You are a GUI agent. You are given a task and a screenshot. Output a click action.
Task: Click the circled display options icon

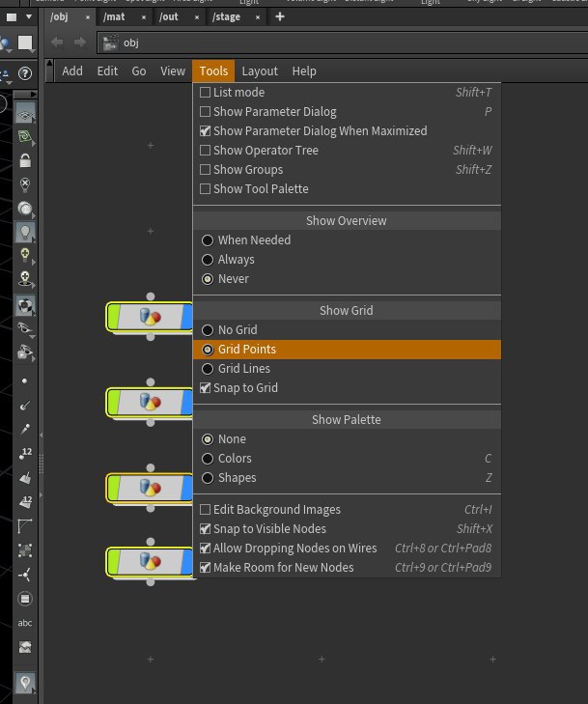25,599
